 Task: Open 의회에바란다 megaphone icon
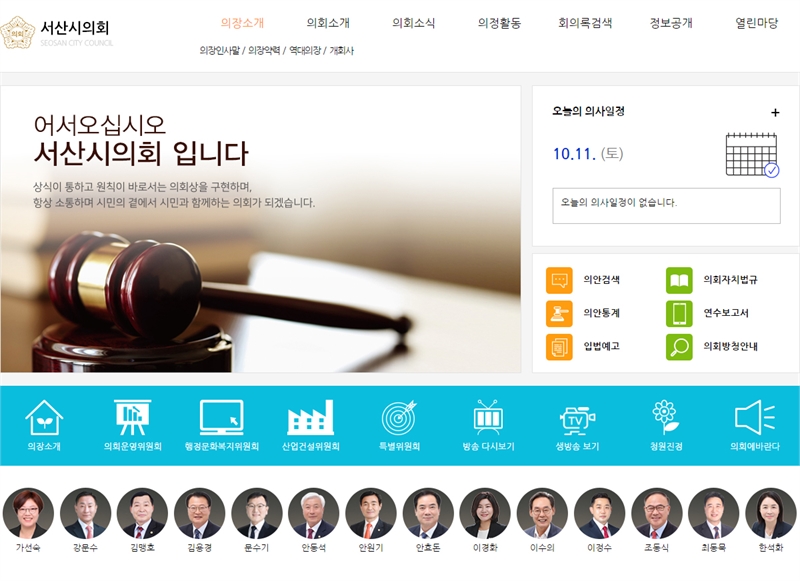[x=754, y=417]
